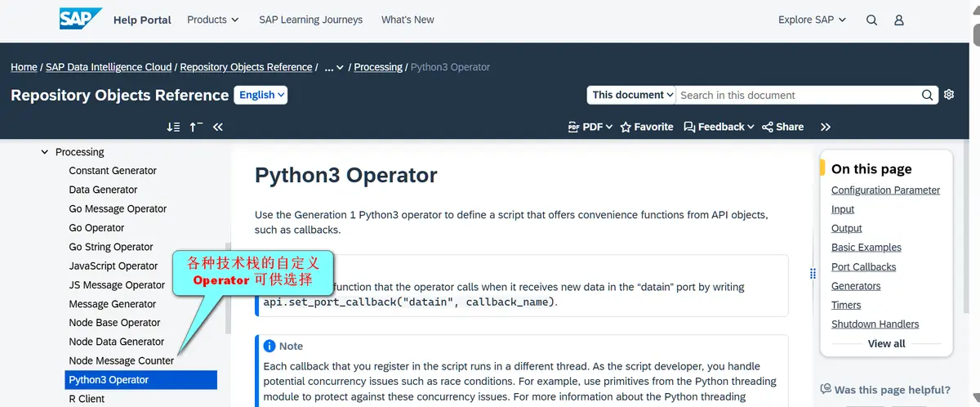980x407 pixels.
Task: Jump to Port Callbacks section
Action: (x=863, y=267)
